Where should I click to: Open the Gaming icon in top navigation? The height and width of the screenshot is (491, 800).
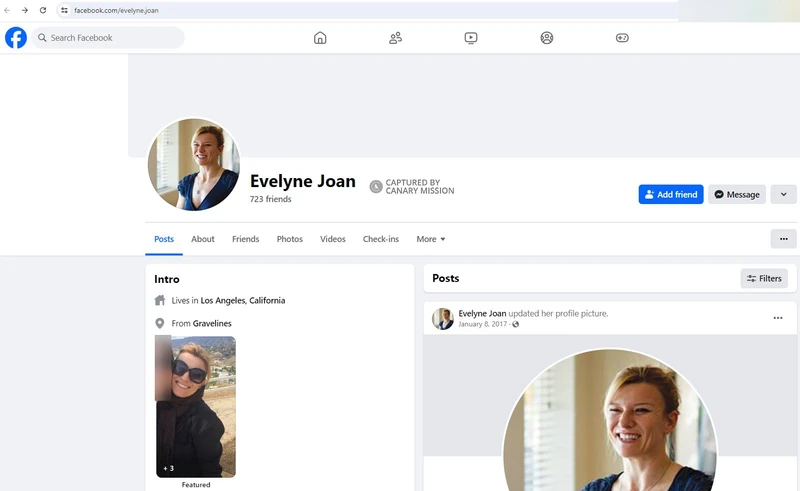pos(622,38)
